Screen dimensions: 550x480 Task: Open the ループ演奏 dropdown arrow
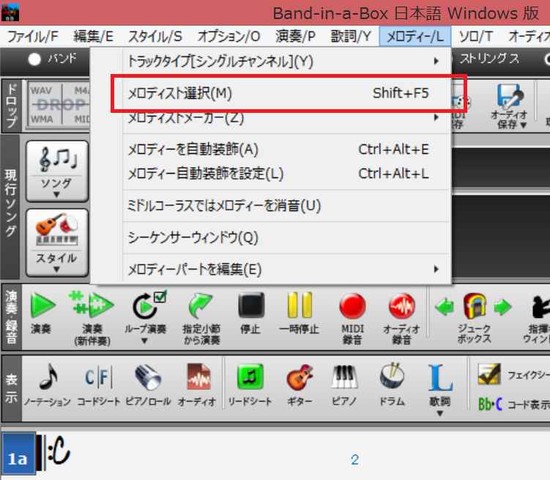[x=145, y=341]
